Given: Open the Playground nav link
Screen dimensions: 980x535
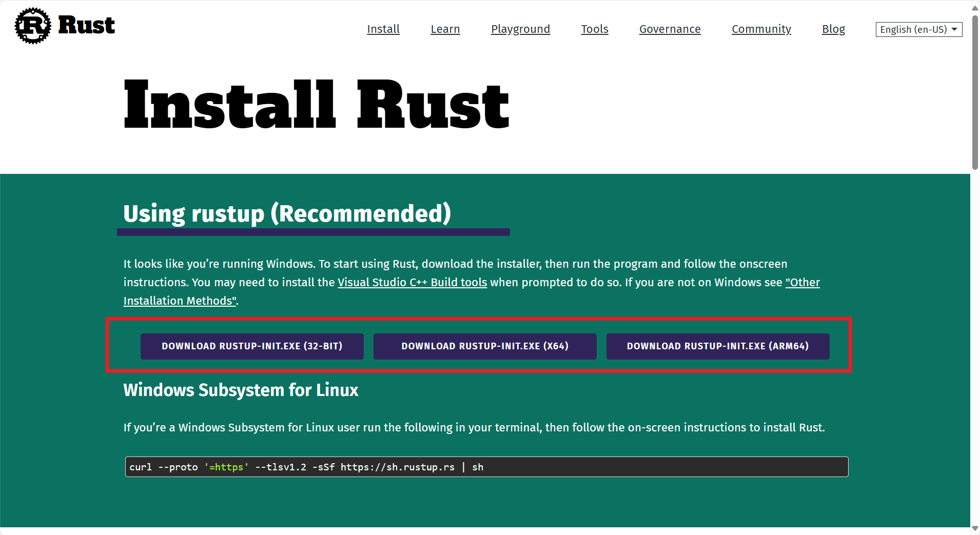Looking at the screenshot, I should (x=520, y=29).
